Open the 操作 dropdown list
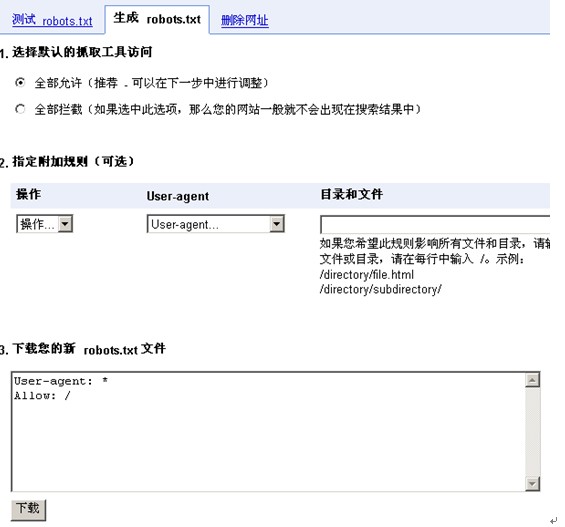565x527 pixels. coord(45,224)
